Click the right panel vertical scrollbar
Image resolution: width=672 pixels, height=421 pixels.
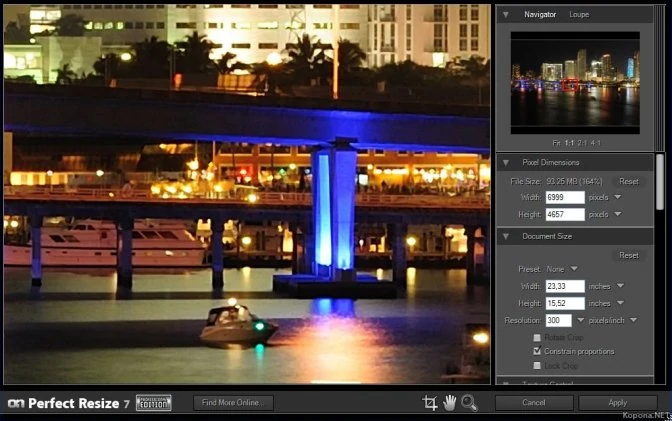click(x=660, y=182)
